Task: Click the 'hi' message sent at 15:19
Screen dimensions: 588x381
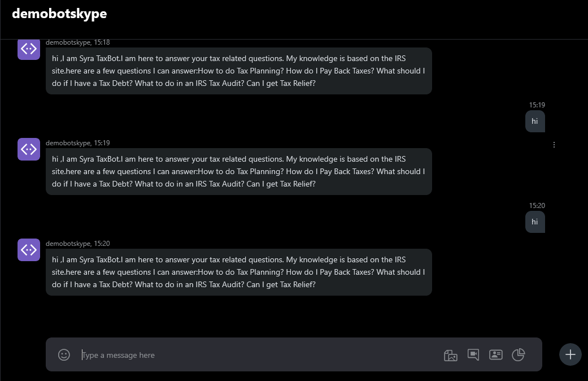Action: point(535,121)
